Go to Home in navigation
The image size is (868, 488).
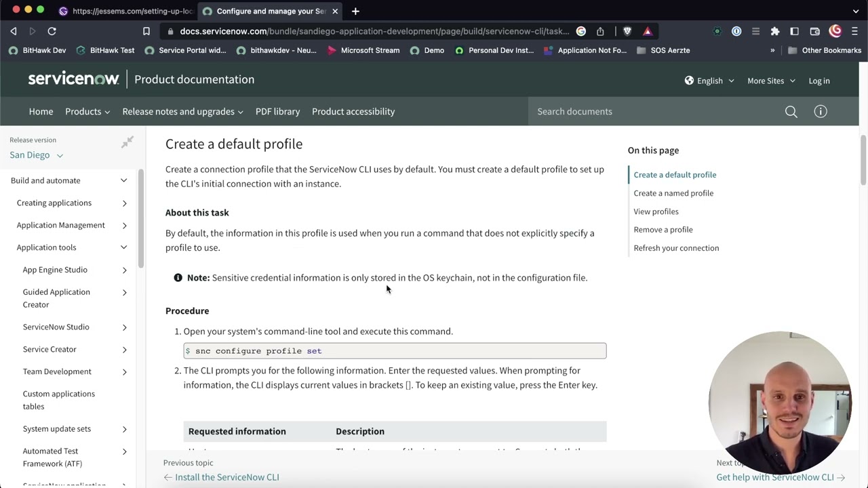(x=41, y=111)
